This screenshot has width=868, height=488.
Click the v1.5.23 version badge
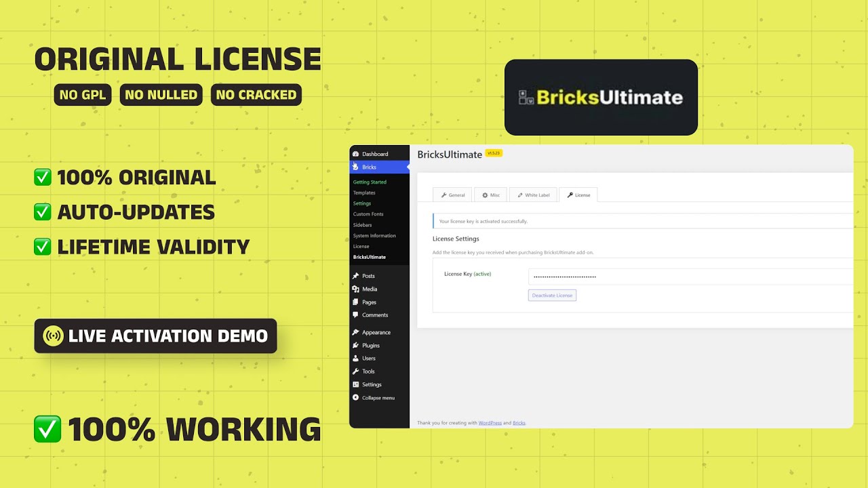[x=494, y=153]
